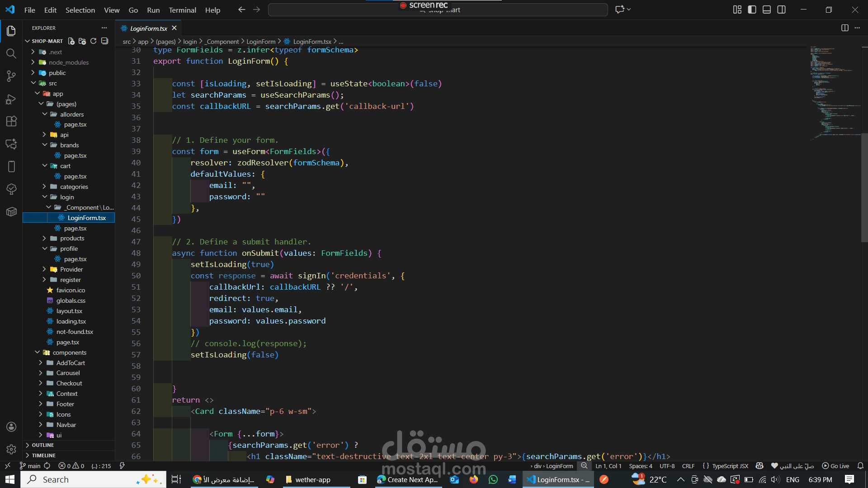
Task: Open the Terminal menu
Action: (x=182, y=10)
